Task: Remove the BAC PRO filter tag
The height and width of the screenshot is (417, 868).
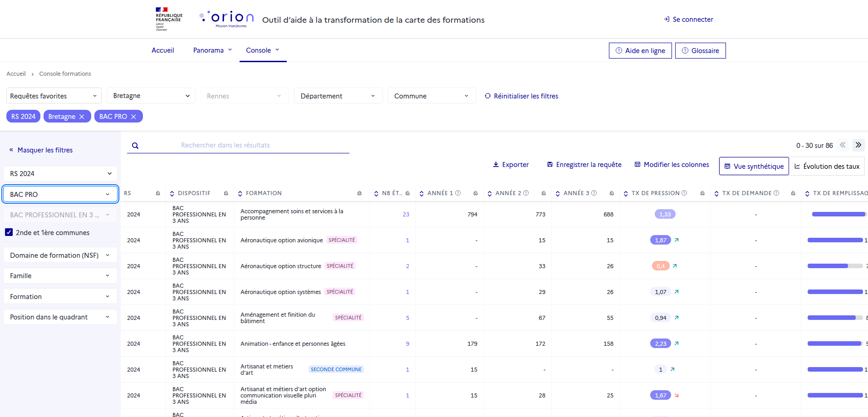Action: 133,117
